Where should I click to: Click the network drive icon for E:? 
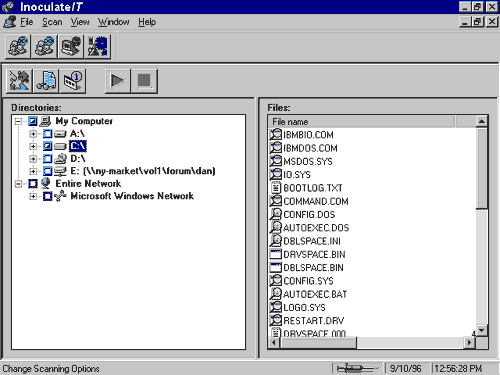pyautogui.click(x=60, y=171)
